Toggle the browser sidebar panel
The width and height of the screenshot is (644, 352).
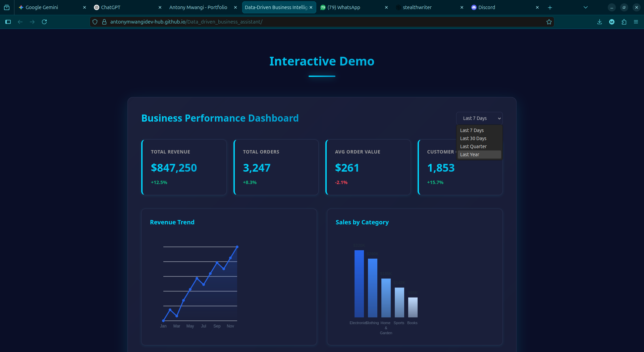click(x=8, y=22)
